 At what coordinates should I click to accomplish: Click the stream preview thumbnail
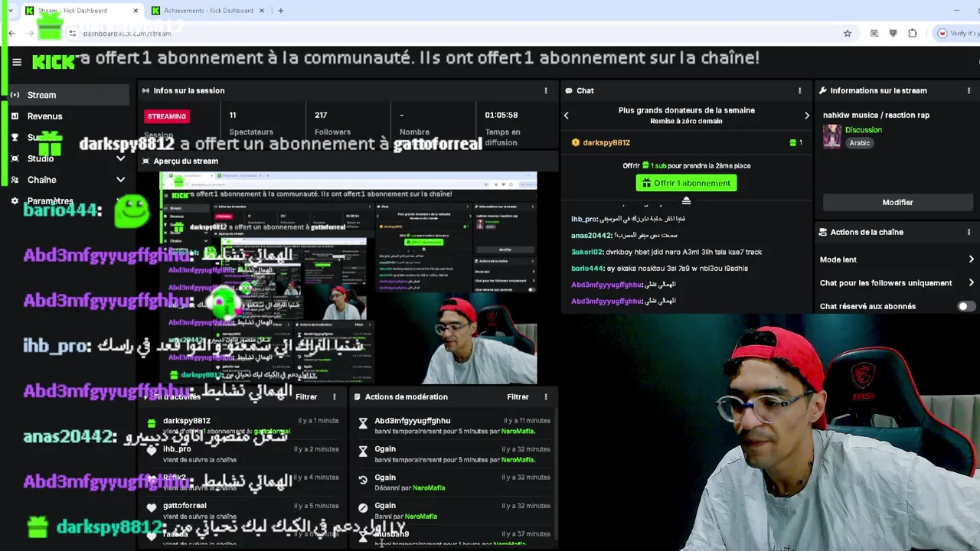tap(348, 278)
